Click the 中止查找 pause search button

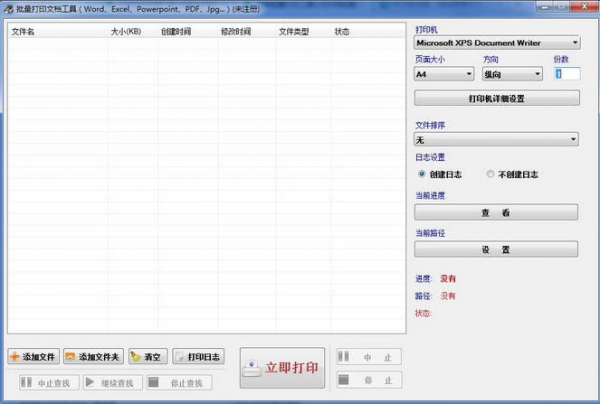coord(49,382)
